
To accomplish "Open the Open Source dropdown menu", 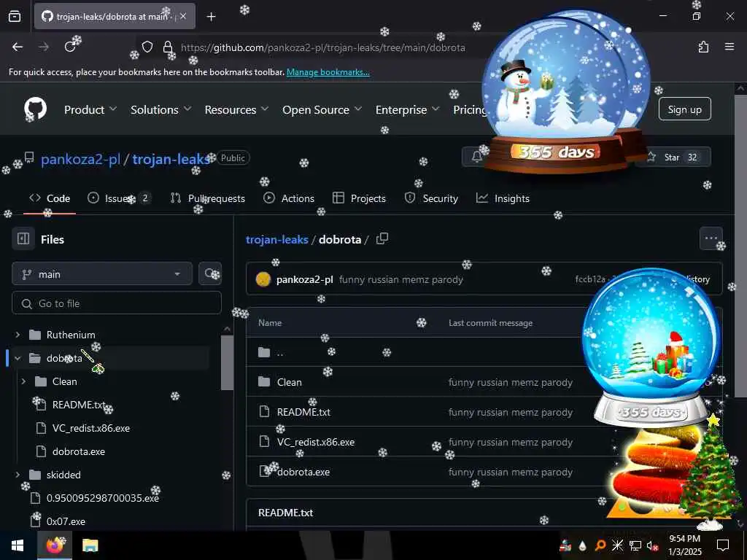I will (x=322, y=109).
